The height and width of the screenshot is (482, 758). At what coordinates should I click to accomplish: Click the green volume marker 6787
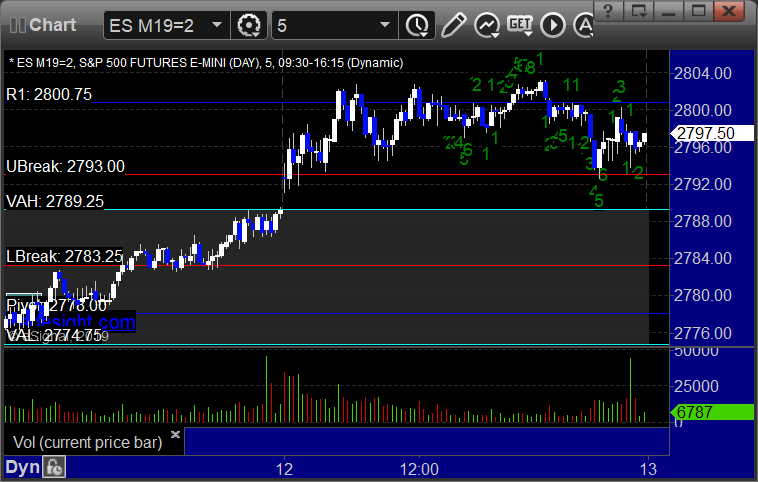click(712, 412)
